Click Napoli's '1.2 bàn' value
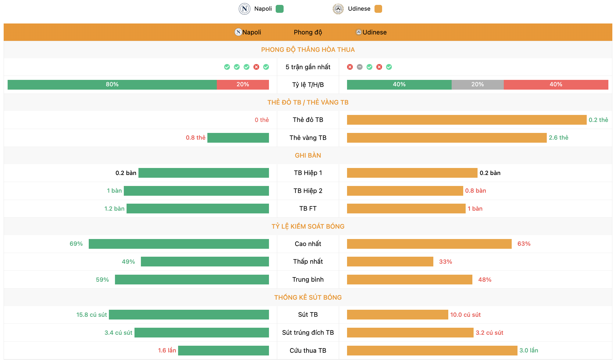This screenshot has height=364, width=616. tap(114, 209)
